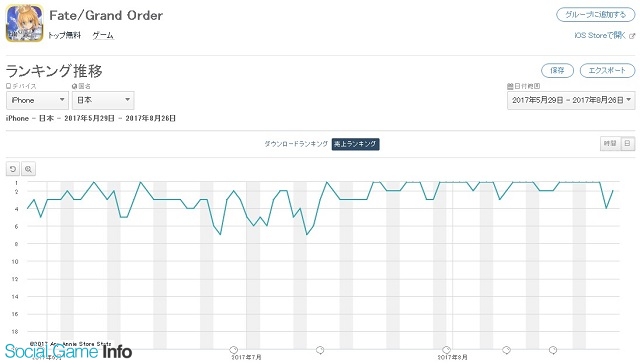The height and width of the screenshot is (364, 640).
Task: Select the rightmost event marker bubble on the timeline
Action: (x=553, y=350)
